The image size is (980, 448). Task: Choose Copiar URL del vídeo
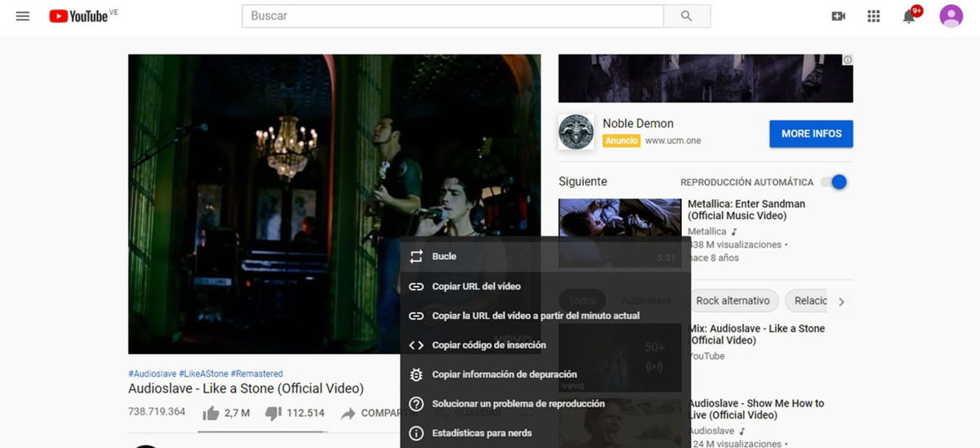[546, 286]
